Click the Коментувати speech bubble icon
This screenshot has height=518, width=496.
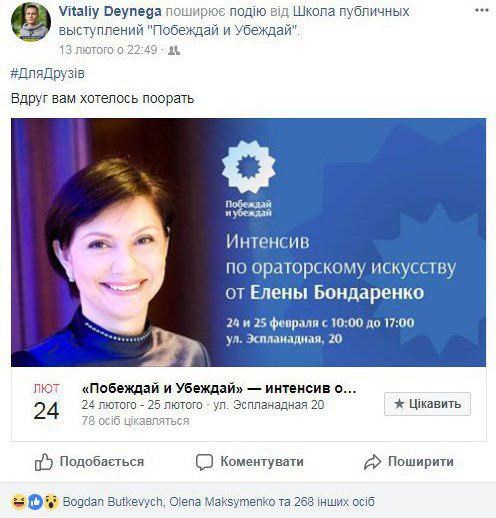204,462
